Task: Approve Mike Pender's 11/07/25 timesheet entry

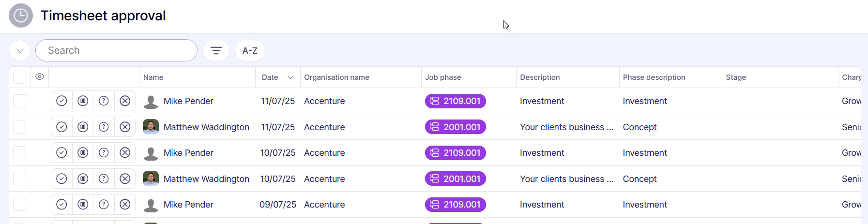Action: [x=61, y=101]
